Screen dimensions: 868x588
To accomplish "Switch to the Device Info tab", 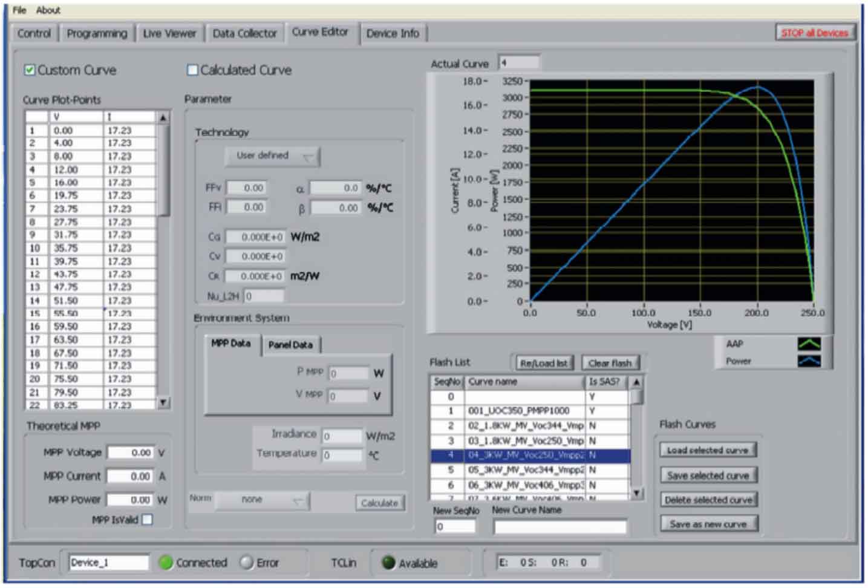I will pos(393,33).
